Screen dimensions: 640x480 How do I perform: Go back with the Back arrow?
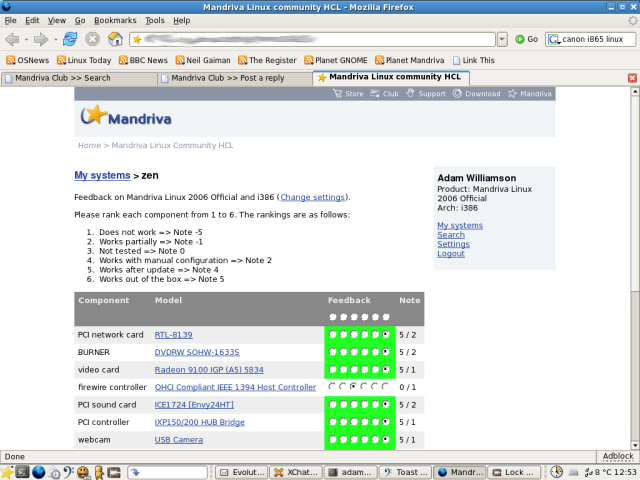click(x=12, y=39)
